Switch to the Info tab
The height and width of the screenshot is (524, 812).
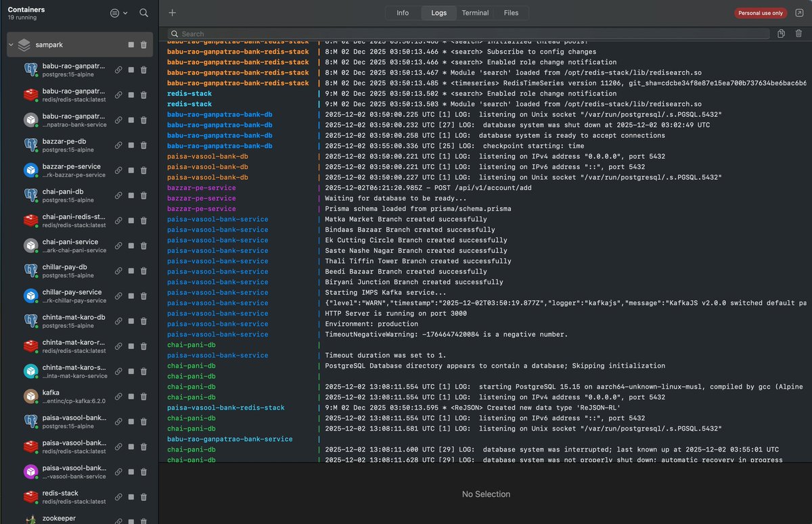pyautogui.click(x=403, y=13)
